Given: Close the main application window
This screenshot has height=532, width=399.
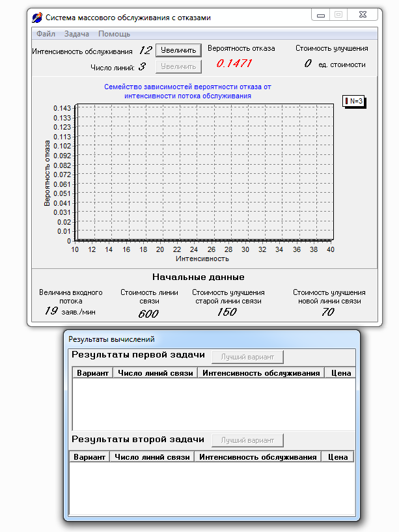Looking at the screenshot, I should 363,14.
